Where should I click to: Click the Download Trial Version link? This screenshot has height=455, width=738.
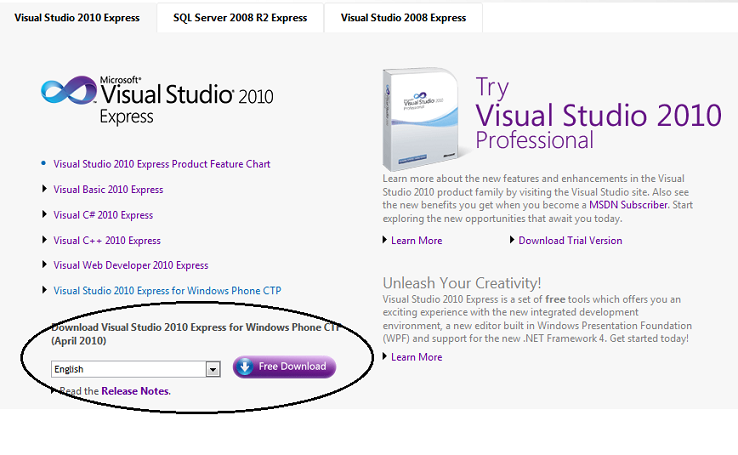(570, 241)
